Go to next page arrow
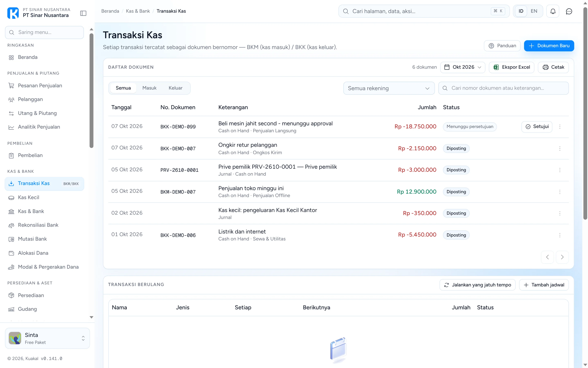 tap(562, 257)
